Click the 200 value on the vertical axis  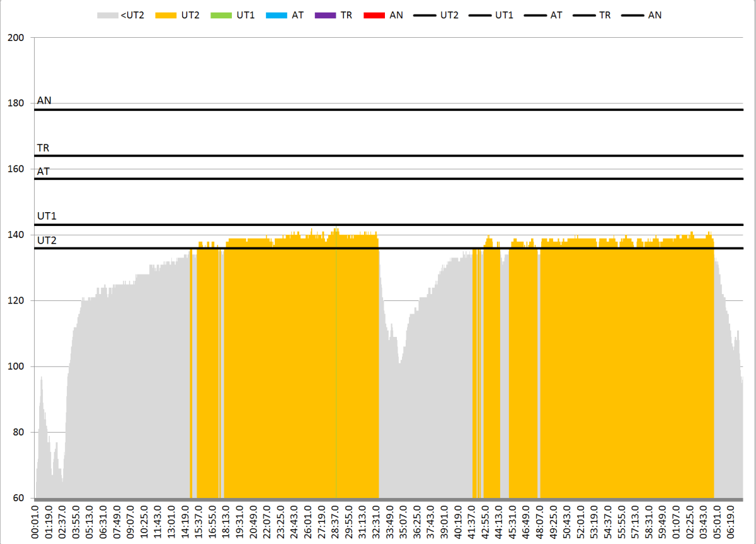(16, 38)
